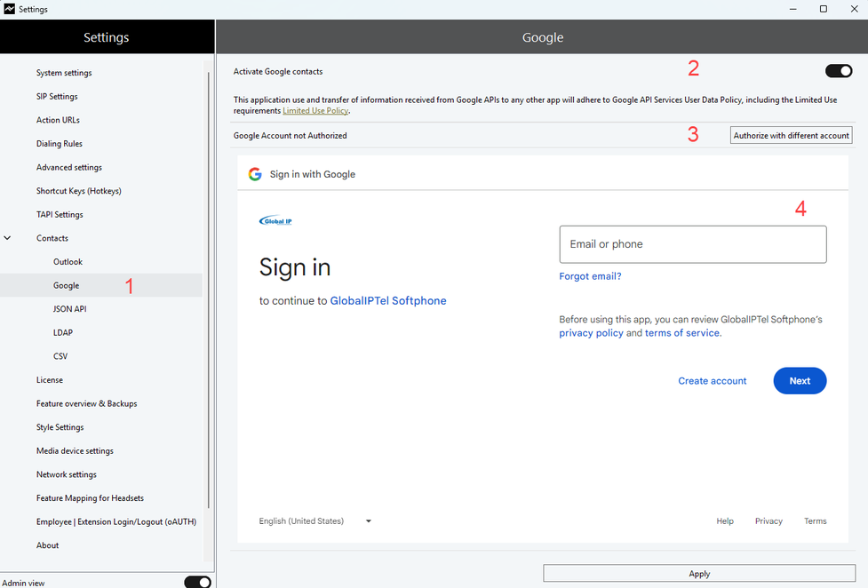Select Dialing Rules in the sidebar
Screen dimensions: 868x588
coord(60,144)
